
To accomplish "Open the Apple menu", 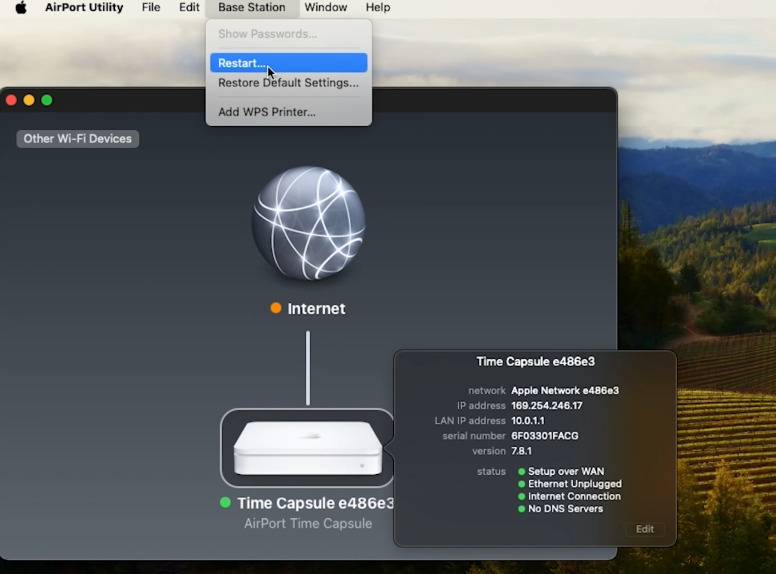I will (x=21, y=7).
